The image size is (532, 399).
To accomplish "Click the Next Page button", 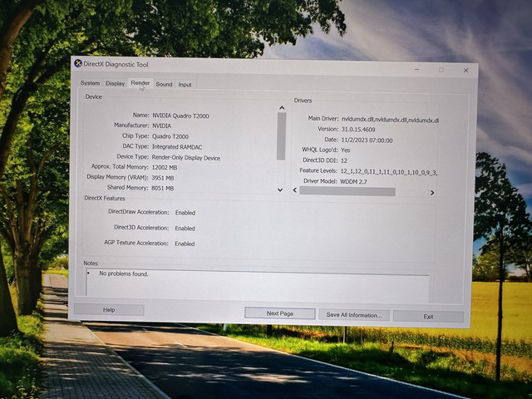I will (x=280, y=313).
